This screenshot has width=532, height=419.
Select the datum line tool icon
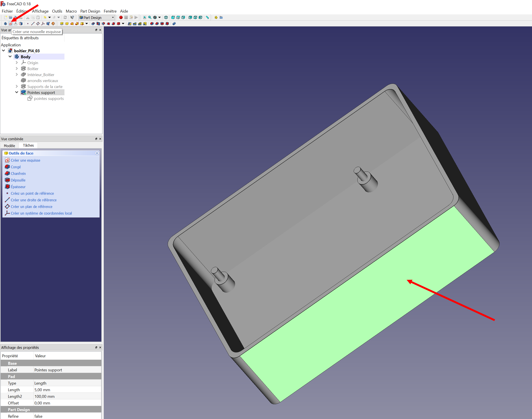33,24
